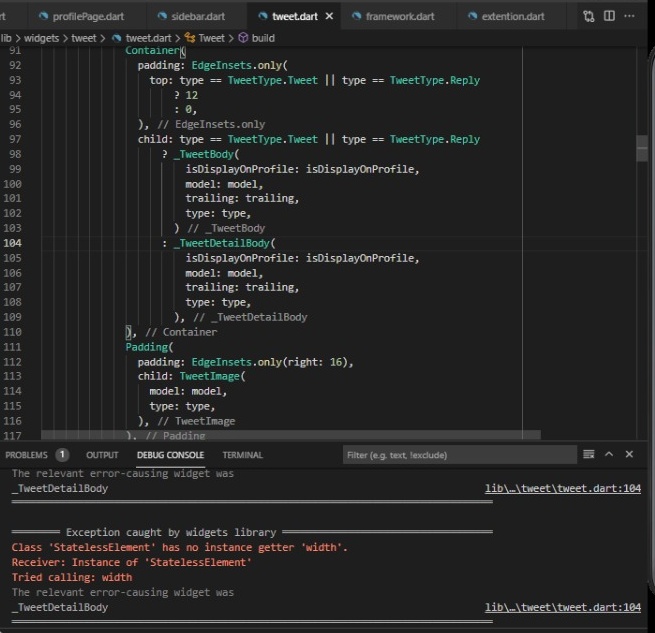Click the Dart file icon on sidebar.dart tab
655x633 pixels.
pos(162,16)
